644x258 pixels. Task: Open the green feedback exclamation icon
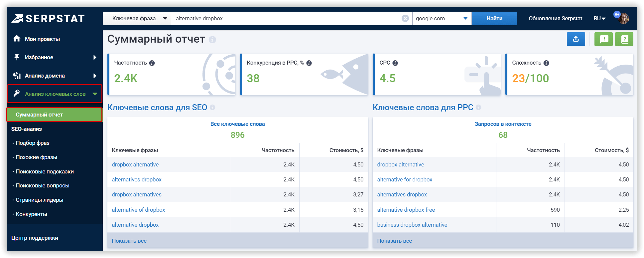pos(603,39)
